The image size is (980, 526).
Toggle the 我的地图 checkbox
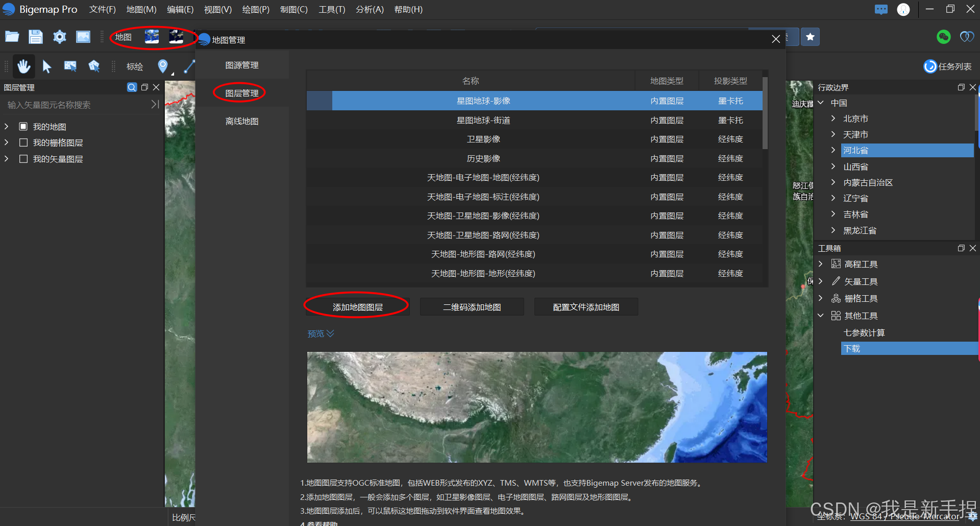[x=23, y=126]
